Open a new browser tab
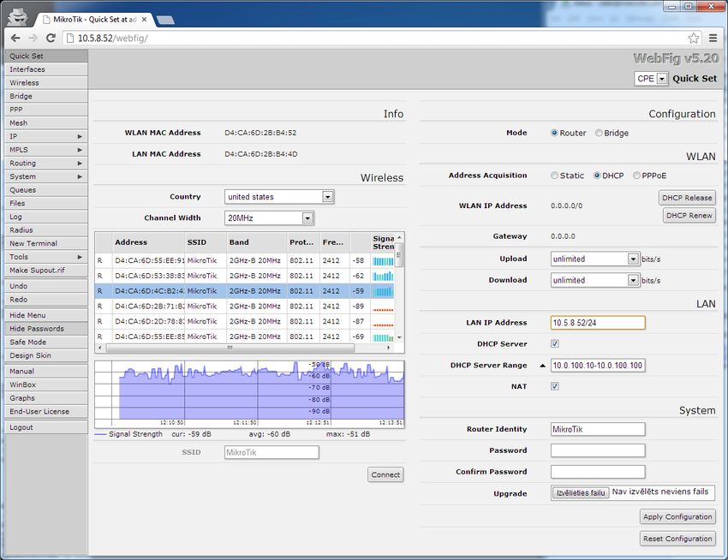 pyautogui.click(x=165, y=20)
